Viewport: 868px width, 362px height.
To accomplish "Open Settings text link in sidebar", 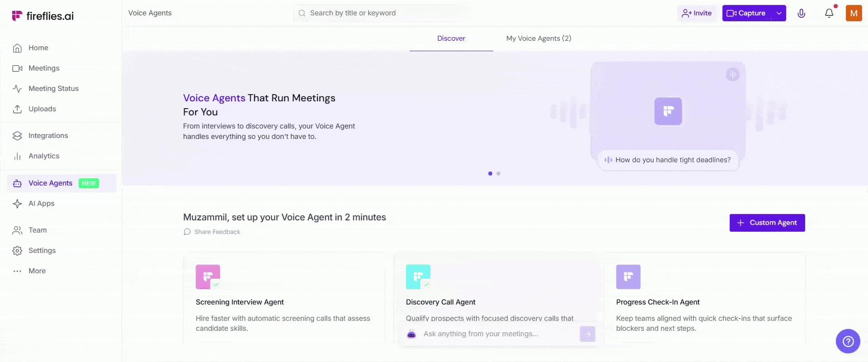I will tap(42, 251).
